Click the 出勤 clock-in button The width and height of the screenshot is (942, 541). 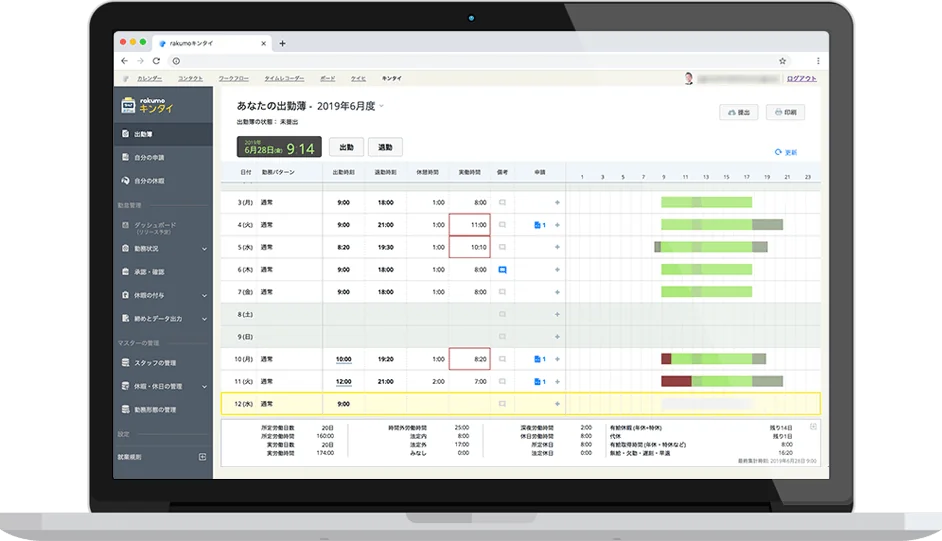click(346, 147)
